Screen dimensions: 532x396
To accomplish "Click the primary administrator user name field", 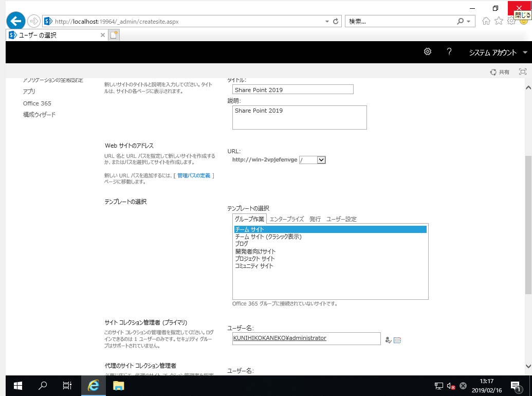I will point(306,338).
